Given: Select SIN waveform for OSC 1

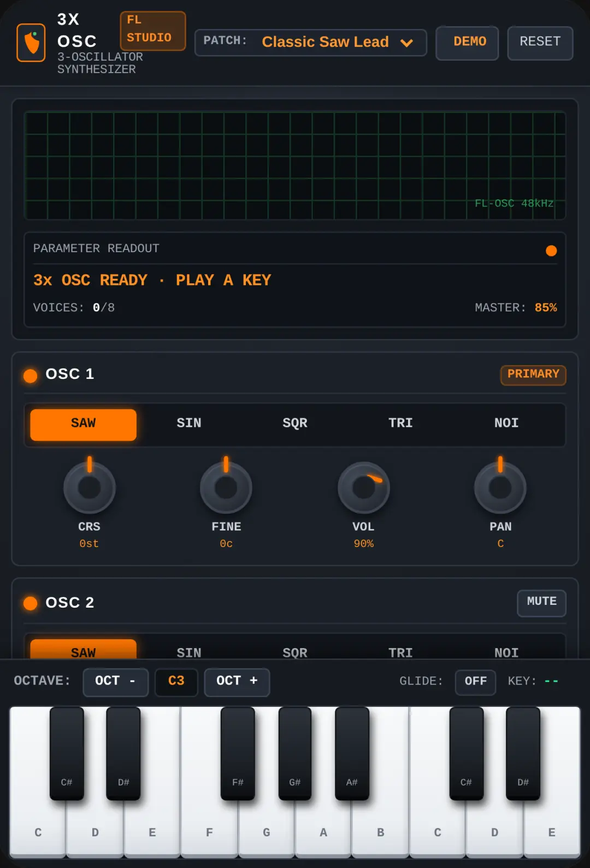Looking at the screenshot, I should coord(189,424).
